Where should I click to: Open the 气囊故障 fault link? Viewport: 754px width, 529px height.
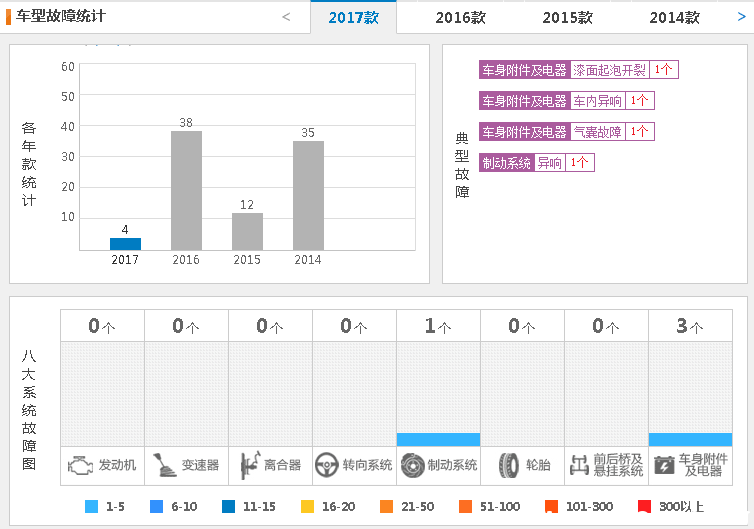[598, 132]
